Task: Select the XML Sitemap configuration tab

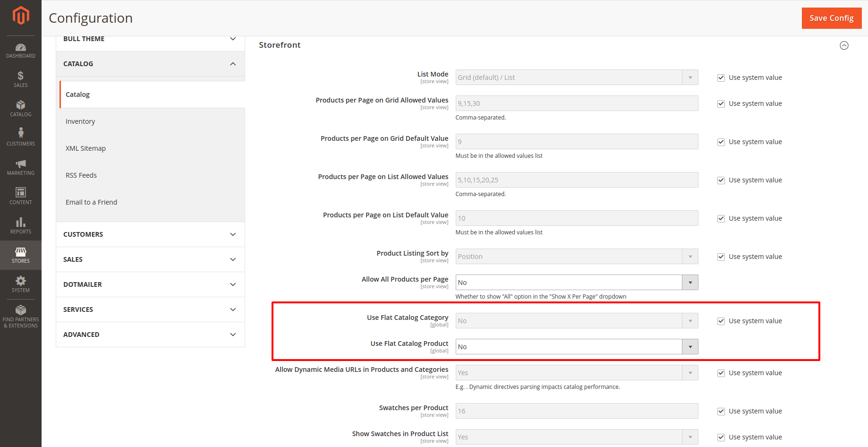Action: [85, 148]
